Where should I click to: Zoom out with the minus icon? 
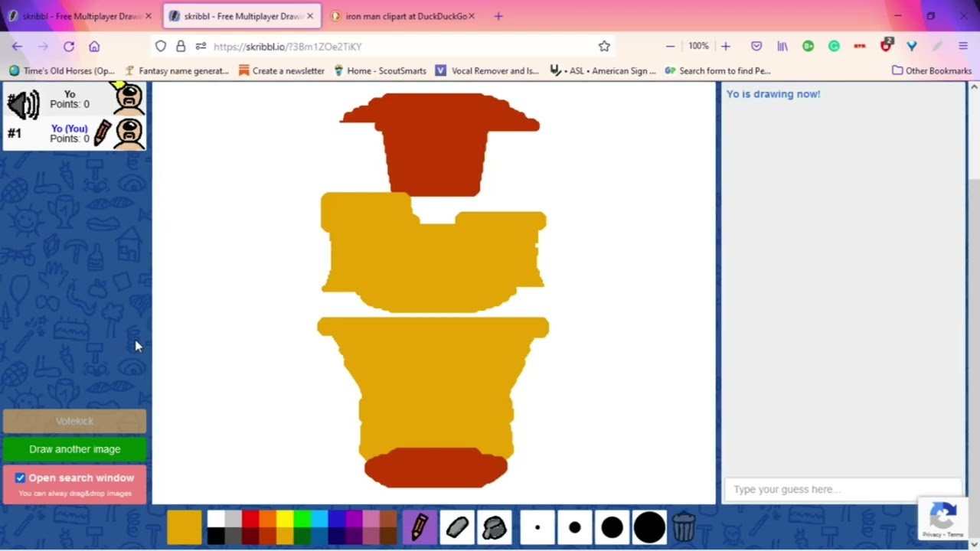pyautogui.click(x=670, y=46)
